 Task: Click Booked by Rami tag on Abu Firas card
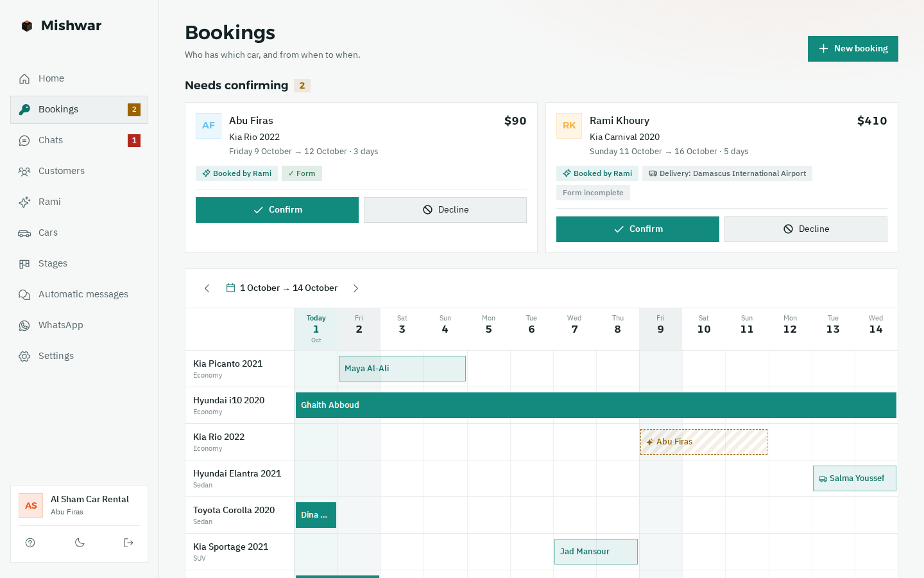pyautogui.click(x=237, y=173)
